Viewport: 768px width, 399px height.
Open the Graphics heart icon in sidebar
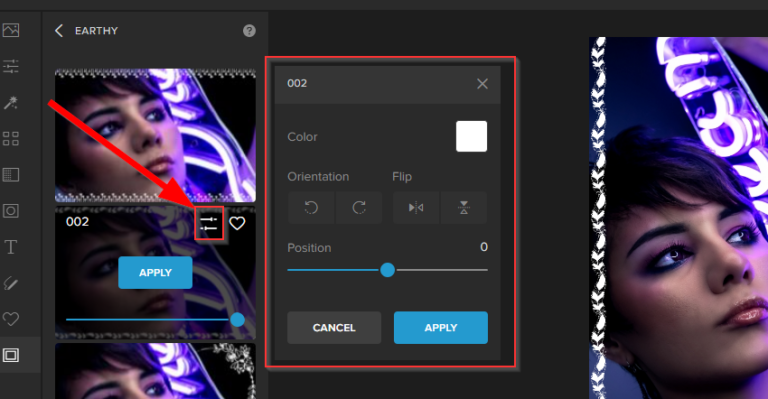[11, 319]
